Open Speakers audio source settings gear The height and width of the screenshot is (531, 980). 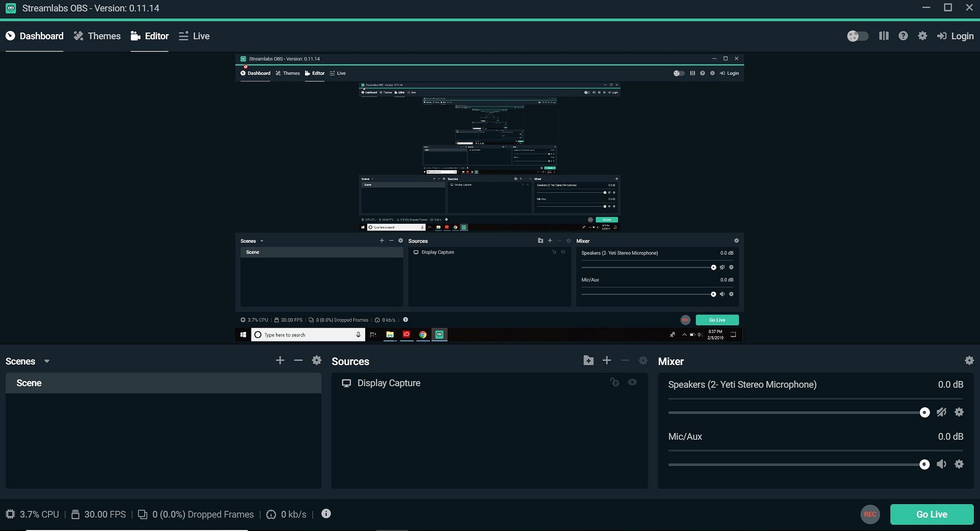pyautogui.click(x=959, y=412)
